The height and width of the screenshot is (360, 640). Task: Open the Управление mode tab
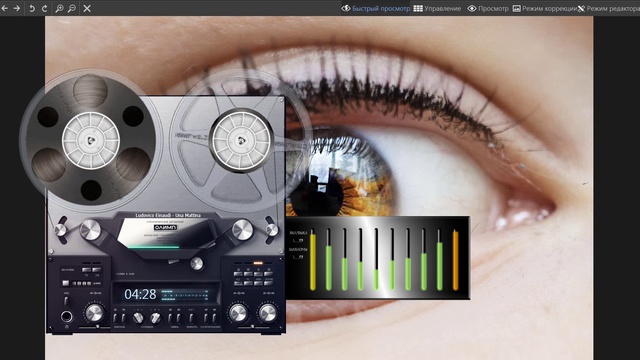click(437, 8)
